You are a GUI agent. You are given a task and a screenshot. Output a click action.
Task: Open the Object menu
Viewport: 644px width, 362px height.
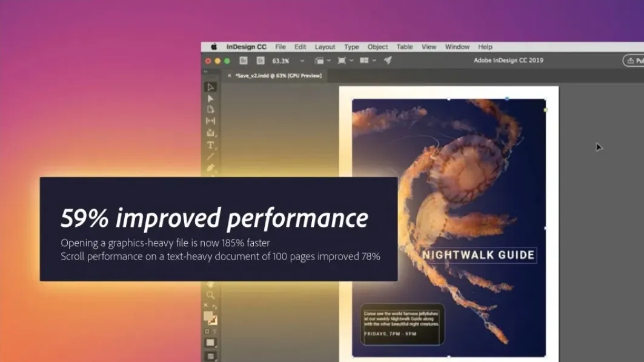click(377, 47)
